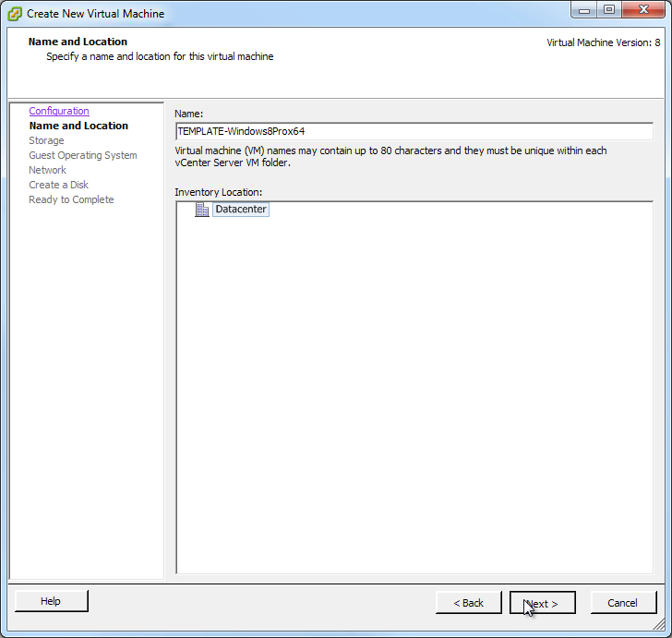Click the Ready to Complete step
This screenshot has width=672, height=638.
pos(71,199)
